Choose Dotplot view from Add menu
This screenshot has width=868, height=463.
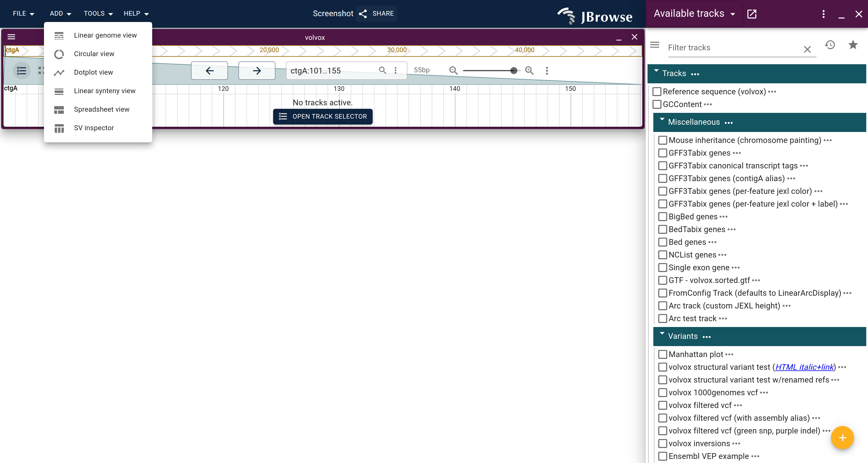98,72
